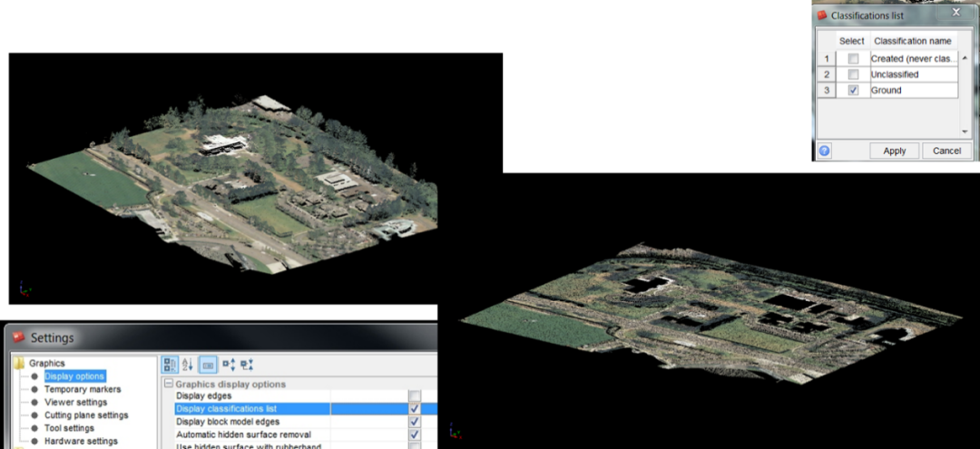Select Tool settings in Settings tree
The width and height of the screenshot is (980, 449).
69,428
